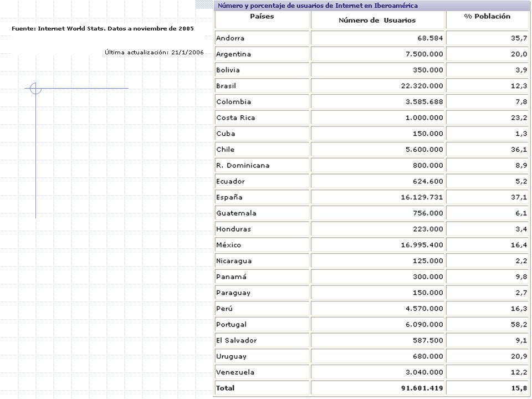Select user count 6.090.000 for Portugal
This screenshot has height=399, width=532.
point(424,325)
